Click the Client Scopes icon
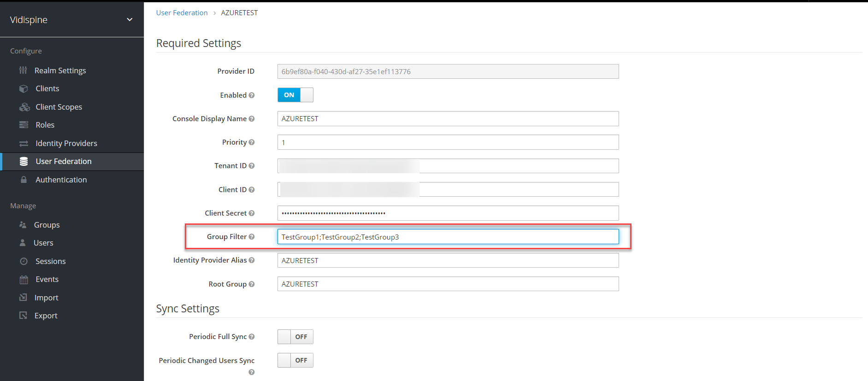868x381 pixels. tap(24, 107)
